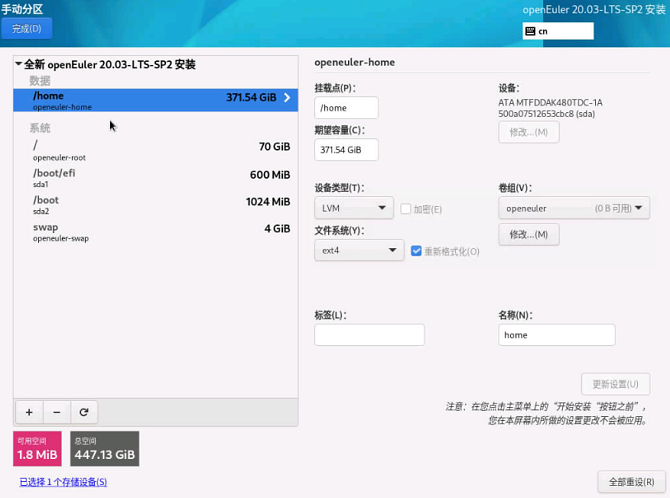Screen dimensions: 670x498
Task: Click the Reset All button
Action: coord(631,482)
